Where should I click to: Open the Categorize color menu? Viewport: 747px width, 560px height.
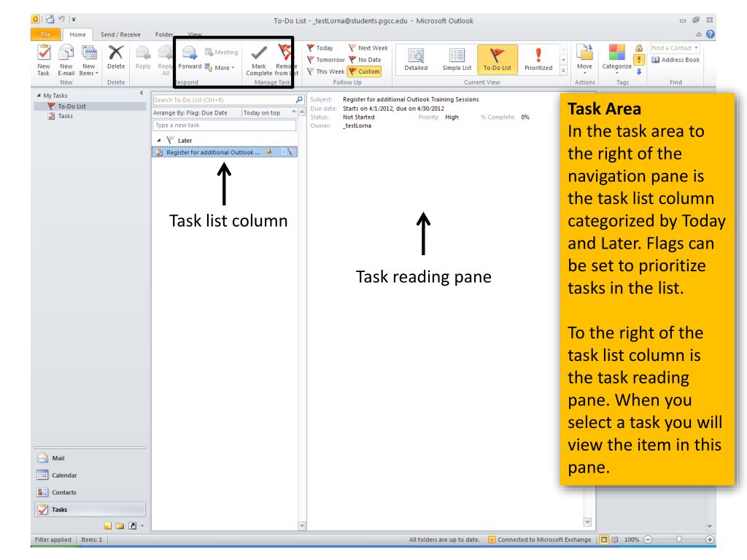tap(617, 60)
